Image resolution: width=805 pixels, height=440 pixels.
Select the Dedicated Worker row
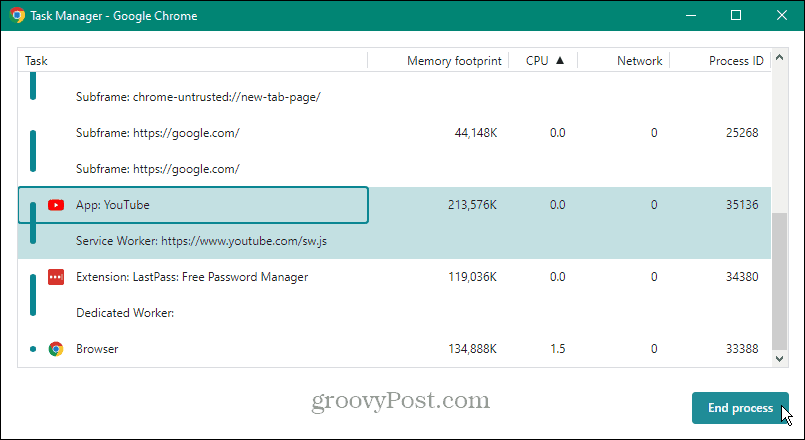point(394,313)
